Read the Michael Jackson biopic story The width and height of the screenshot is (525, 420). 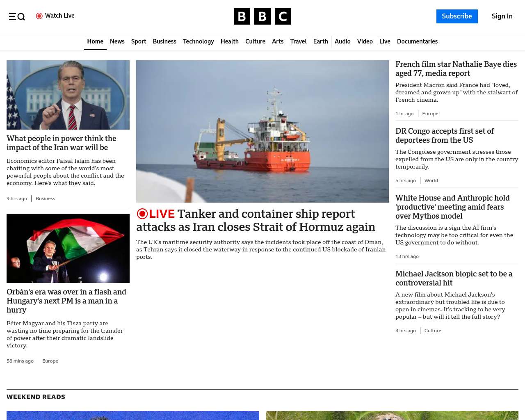[454, 278]
